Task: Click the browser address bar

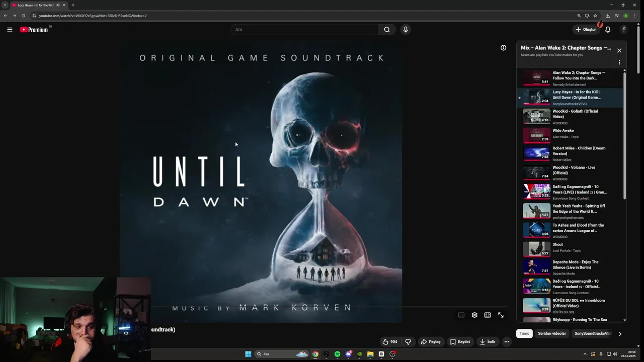Action: click(302, 16)
